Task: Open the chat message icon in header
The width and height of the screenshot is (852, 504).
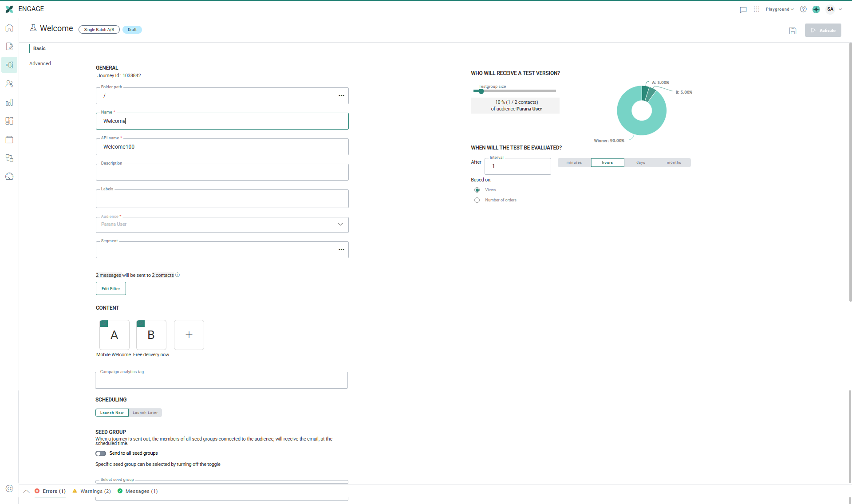Action: 743,9
